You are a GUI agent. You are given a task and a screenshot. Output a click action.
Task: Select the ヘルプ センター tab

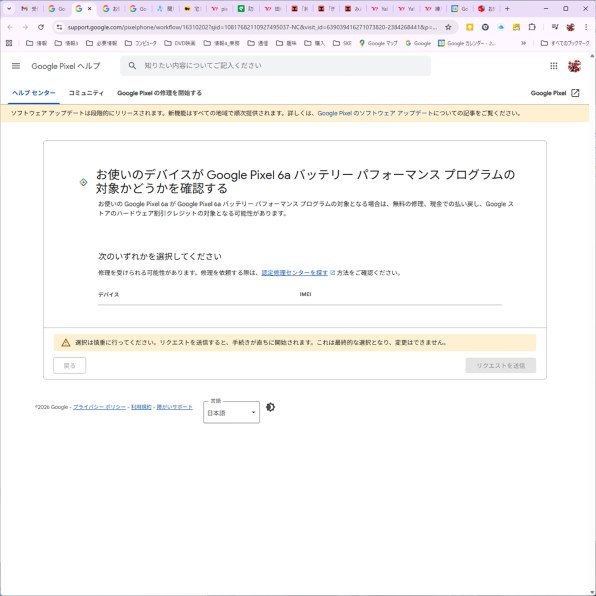33,93
